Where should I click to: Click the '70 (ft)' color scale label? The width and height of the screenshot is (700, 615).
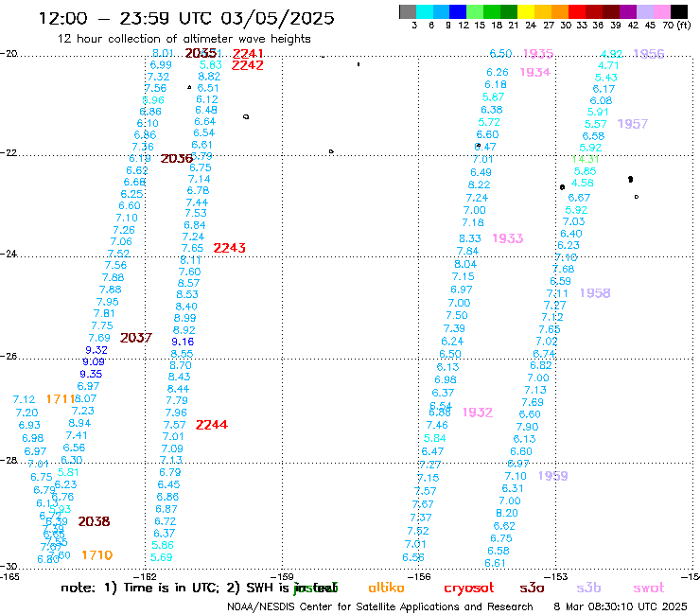coord(676,26)
